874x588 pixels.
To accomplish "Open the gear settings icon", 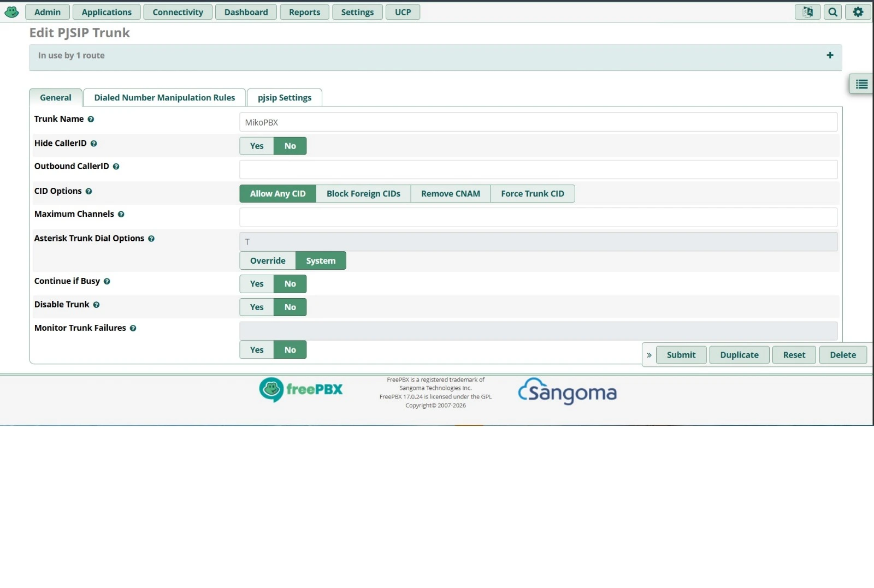I will pos(858,12).
